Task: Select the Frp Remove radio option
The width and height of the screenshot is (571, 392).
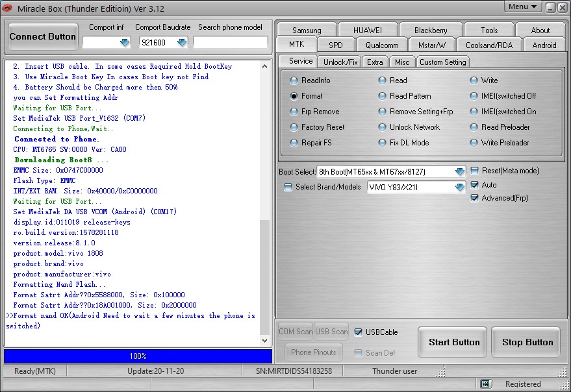Action: tap(294, 112)
